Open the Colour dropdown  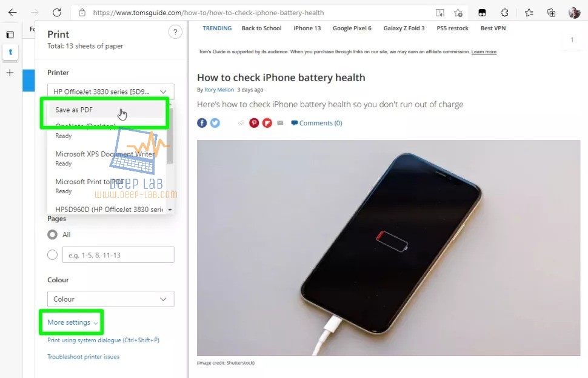[x=110, y=299]
